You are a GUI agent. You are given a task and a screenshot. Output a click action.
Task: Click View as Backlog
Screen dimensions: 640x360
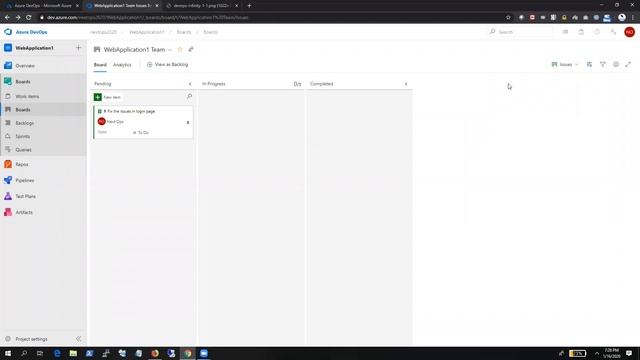pyautogui.click(x=168, y=64)
